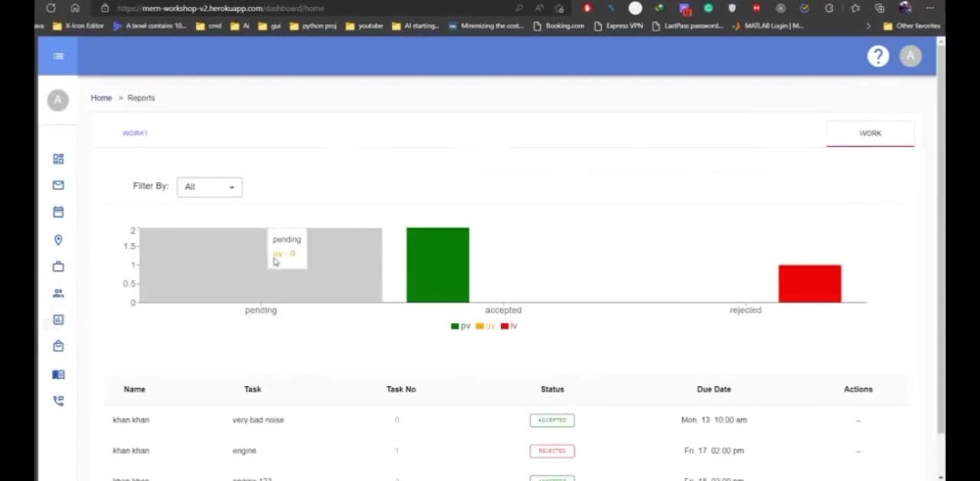The height and width of the screenshot is (481, 980).
Task: Open the 'Express VPN' bookmark
Action: (618, 26)
